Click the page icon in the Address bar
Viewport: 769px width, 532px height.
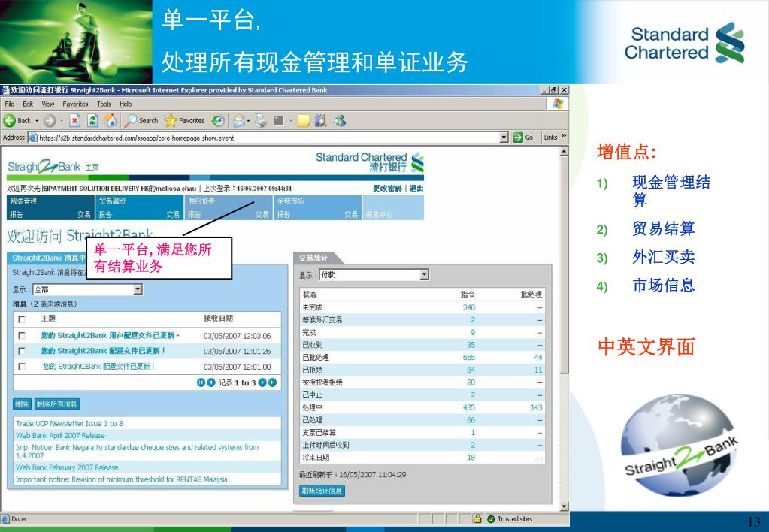click(x=33, y=138)
